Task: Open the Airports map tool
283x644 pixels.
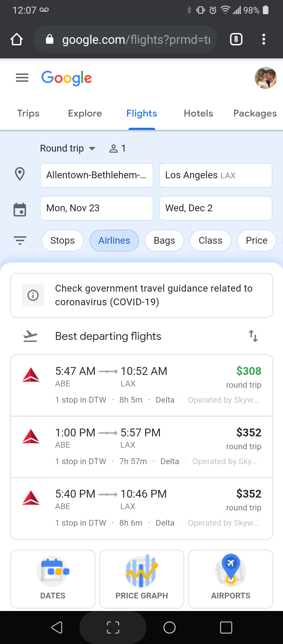Action: (x=231, y=579)
